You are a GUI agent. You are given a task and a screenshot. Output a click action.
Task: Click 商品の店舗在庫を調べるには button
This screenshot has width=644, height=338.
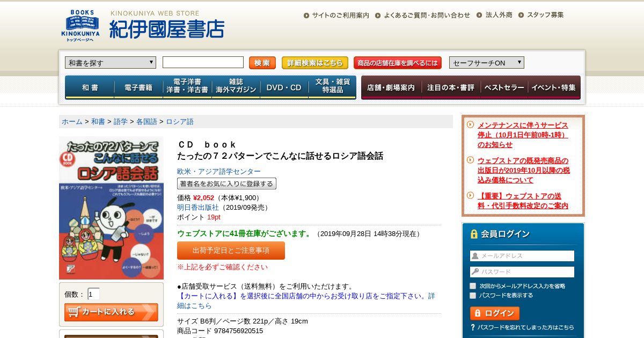pyautogui.click(x=398, y=63)
